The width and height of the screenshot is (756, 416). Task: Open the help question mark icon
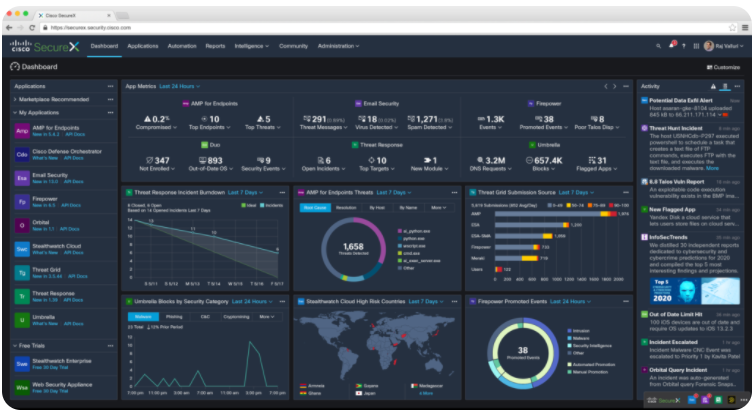click(x=684, y=46)
